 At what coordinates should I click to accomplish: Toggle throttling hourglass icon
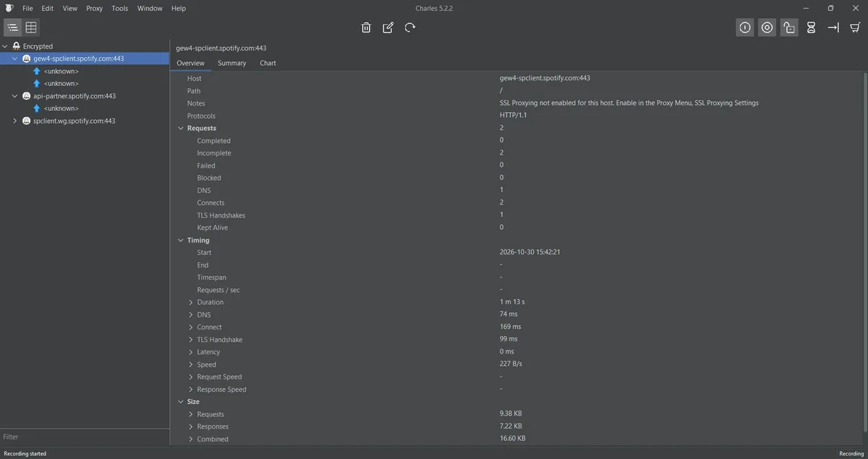(812, 27)
